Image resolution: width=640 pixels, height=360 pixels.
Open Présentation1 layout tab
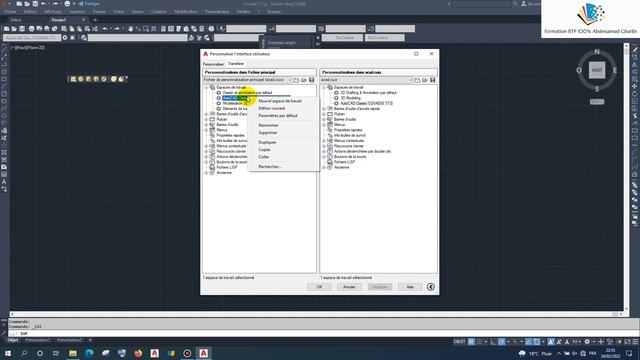pyautogui.click(x=38, y=340)
